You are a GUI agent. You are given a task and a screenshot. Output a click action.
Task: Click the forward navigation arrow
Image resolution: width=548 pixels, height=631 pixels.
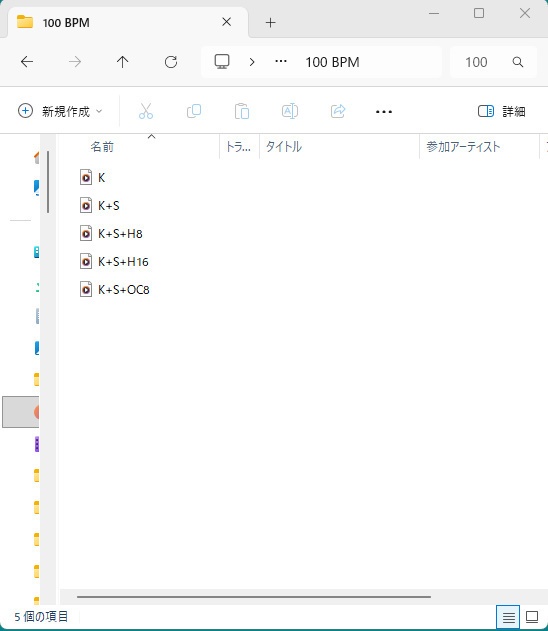click(75, 62)
